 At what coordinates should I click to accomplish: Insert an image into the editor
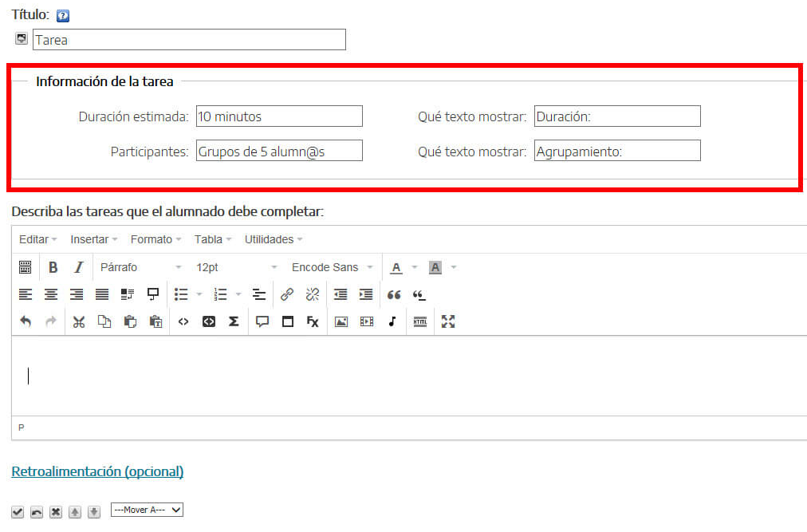coord(341,321)
